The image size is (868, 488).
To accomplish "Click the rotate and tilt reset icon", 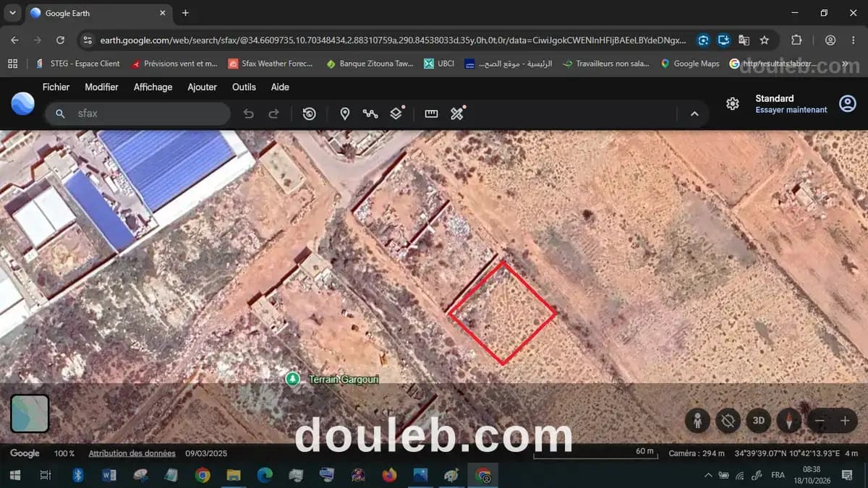I will pos(728,420).
